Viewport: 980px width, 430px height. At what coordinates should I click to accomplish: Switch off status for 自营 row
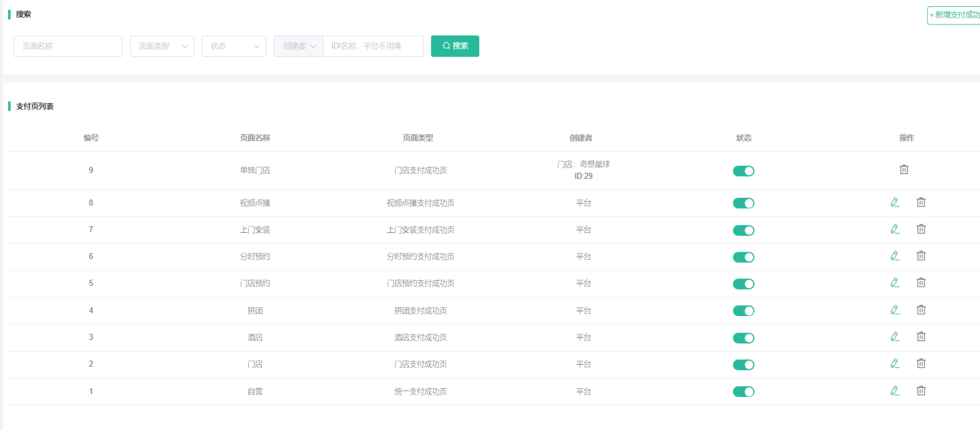(743, 392)
